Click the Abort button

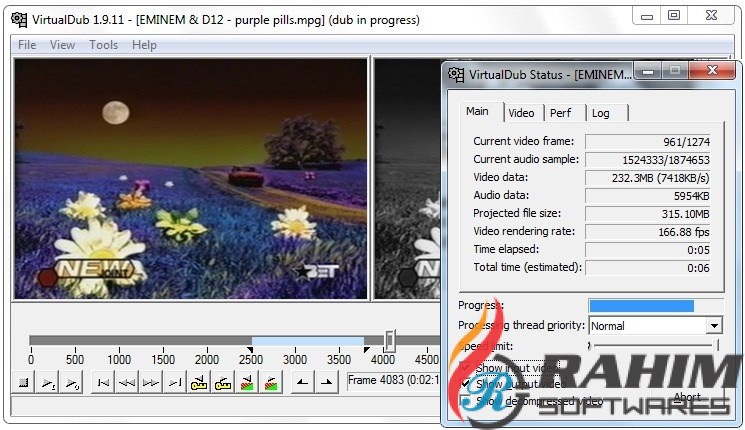[x=688, y=397]
